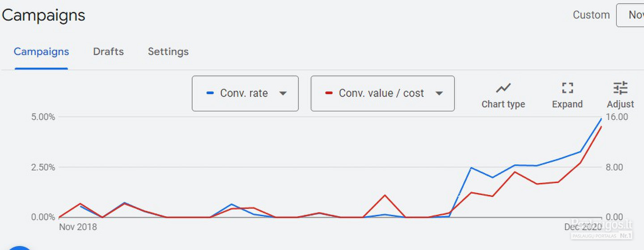Open the Adjust sliders icon
Viewport: 644px width, 250px height.
click(x=620, y=87)
